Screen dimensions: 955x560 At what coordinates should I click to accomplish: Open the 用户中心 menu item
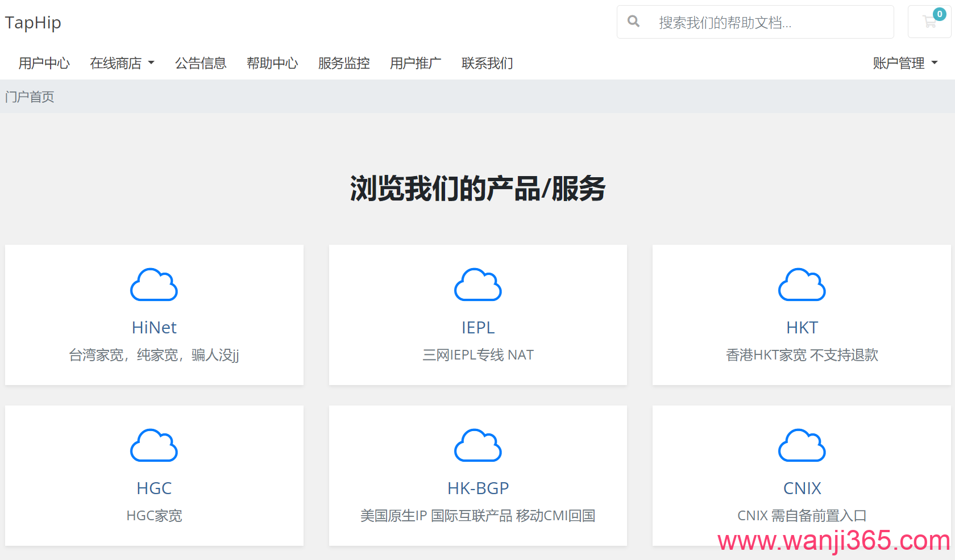pos(44,63)
